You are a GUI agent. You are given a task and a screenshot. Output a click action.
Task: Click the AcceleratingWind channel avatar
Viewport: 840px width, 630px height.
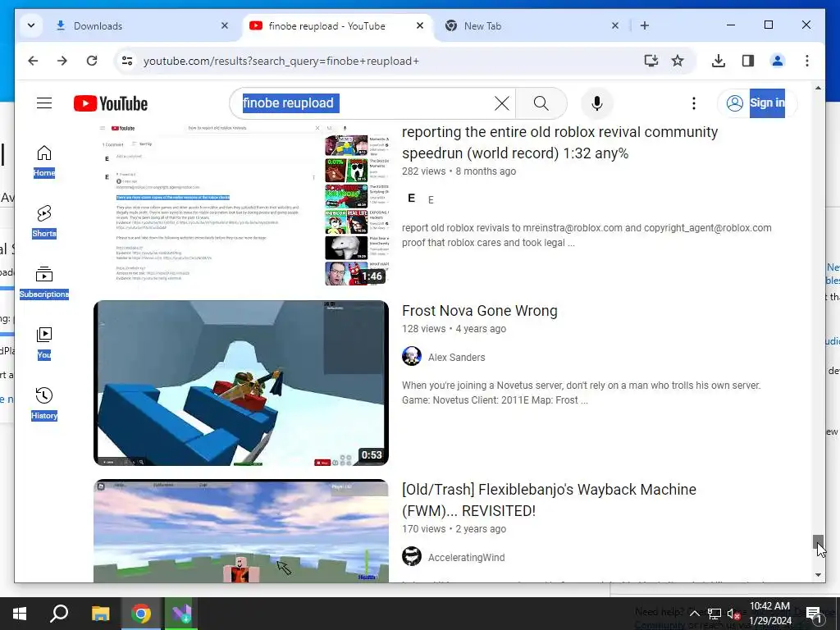tap(412, 556)
